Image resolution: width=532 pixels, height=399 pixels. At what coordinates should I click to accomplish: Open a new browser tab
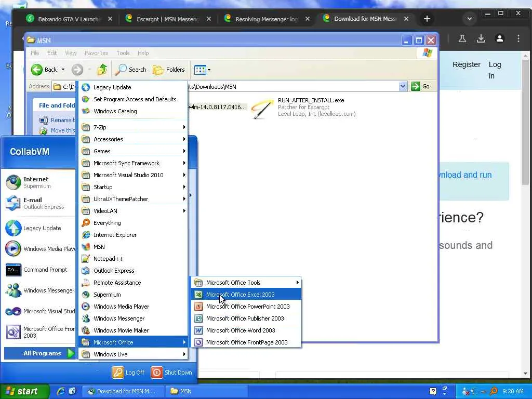[427, 19]
